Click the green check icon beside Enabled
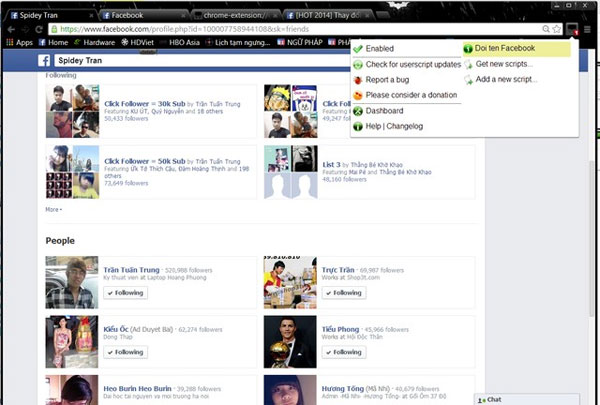Screen dimensions: 600x405 click(358, 49)
